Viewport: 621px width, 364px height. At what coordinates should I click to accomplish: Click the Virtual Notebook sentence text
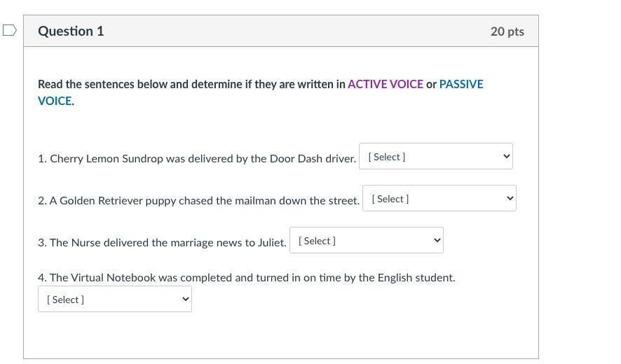point(247,277)
